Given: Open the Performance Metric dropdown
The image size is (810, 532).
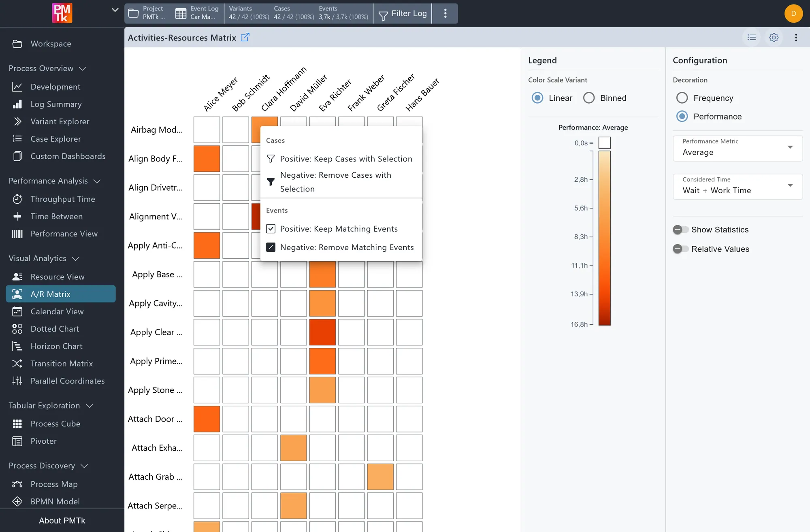Looking at the screenshot, I should coord(738,148).
